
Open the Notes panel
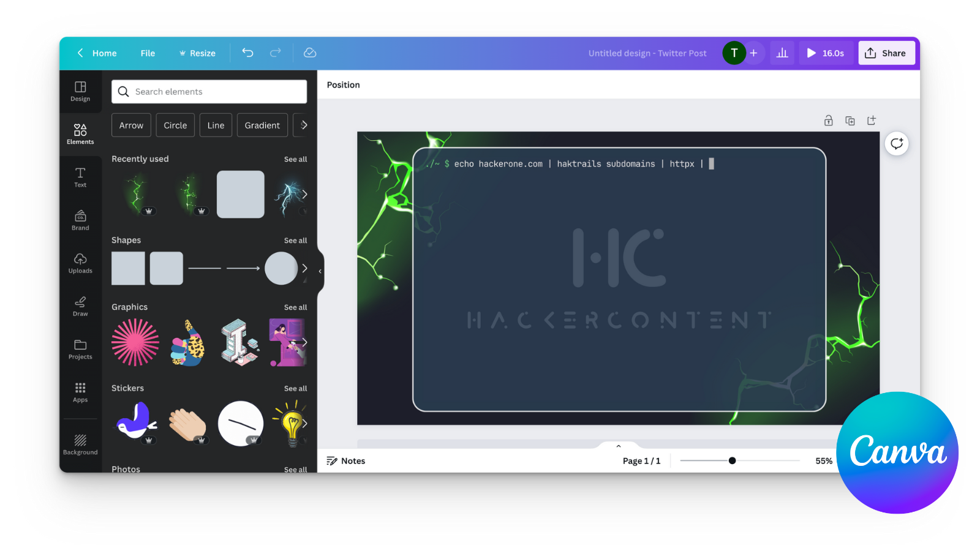[346, 461]
